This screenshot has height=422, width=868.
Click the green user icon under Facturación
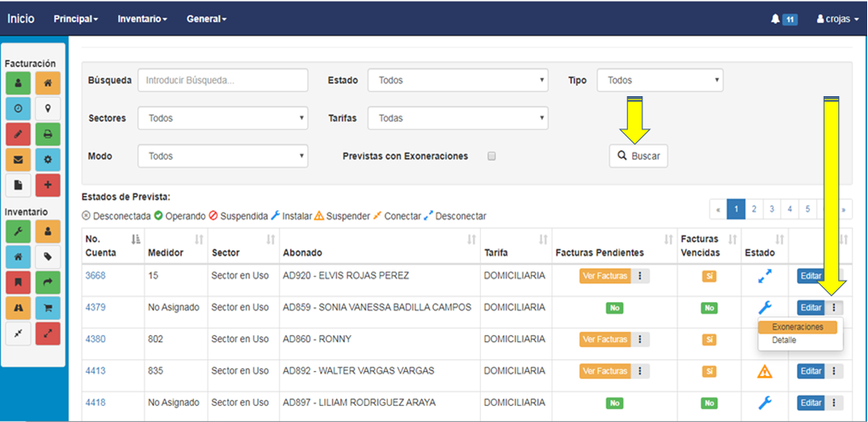[x=18, y=83]
